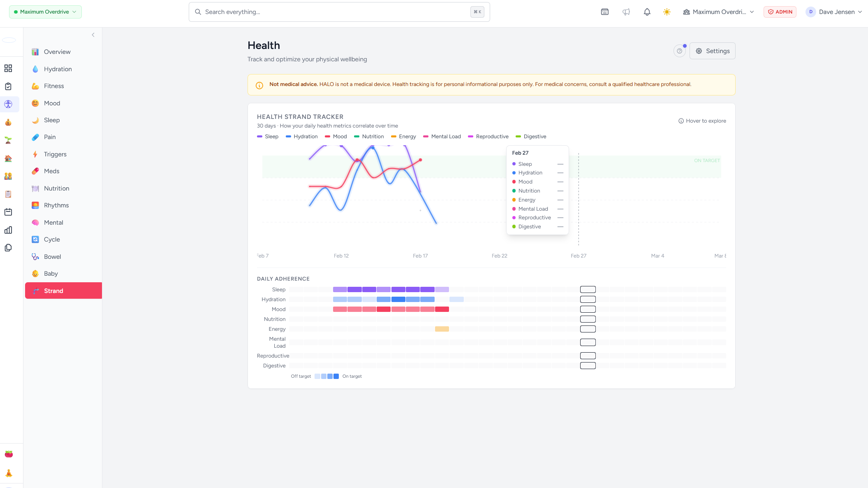Click the ADMIN badge button
Image resolution: width=868 pixels, height=488 pixels.
[780, 12]
